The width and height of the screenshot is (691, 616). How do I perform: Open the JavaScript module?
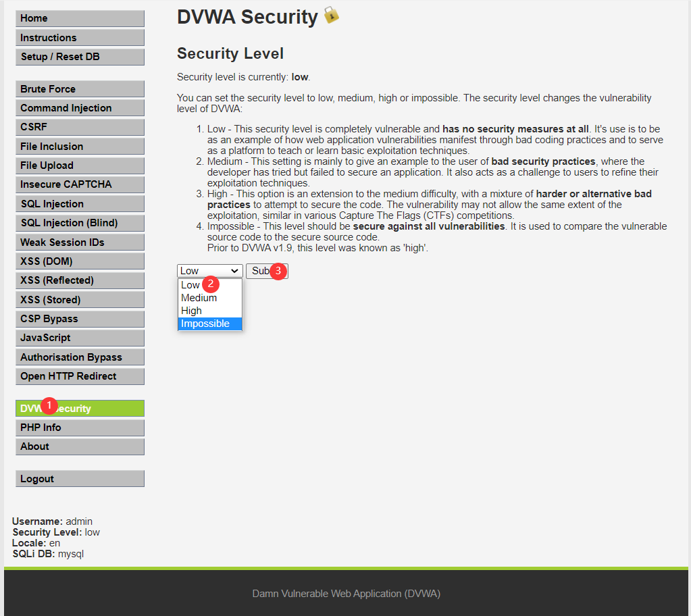pos(80,338)
